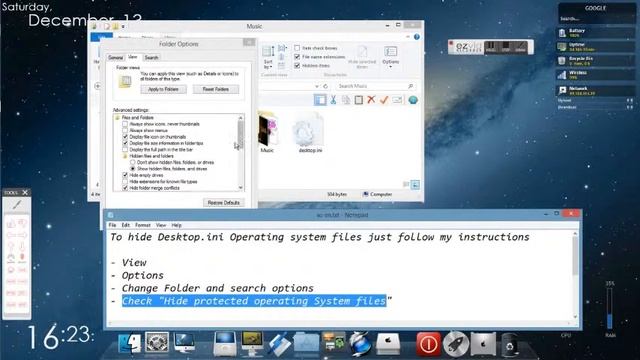Click the Advanced settings scrollbar thumb
The height and width of the screenshot is (360, 640).
pyautogui.click(x=240, y=135)
